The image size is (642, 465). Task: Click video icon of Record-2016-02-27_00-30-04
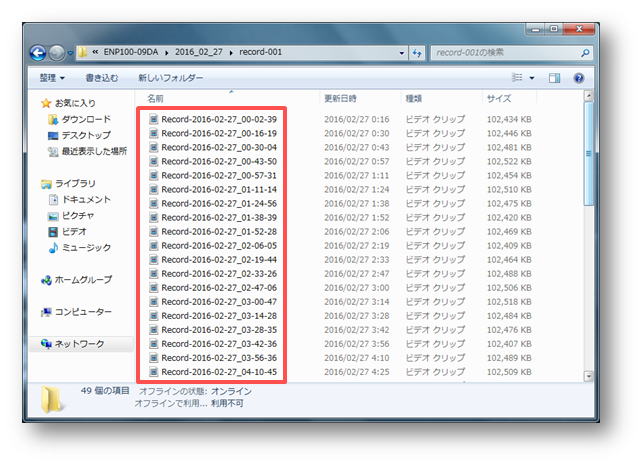[x=154, y=147]
